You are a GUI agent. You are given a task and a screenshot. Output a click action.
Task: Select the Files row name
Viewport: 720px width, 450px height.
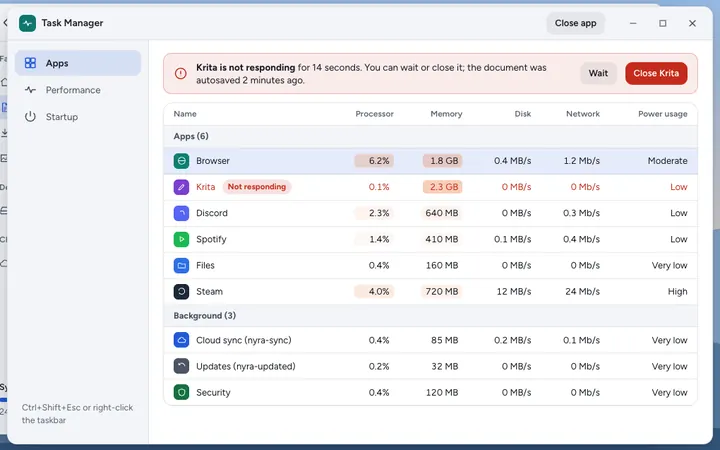(x=205, y=265)
